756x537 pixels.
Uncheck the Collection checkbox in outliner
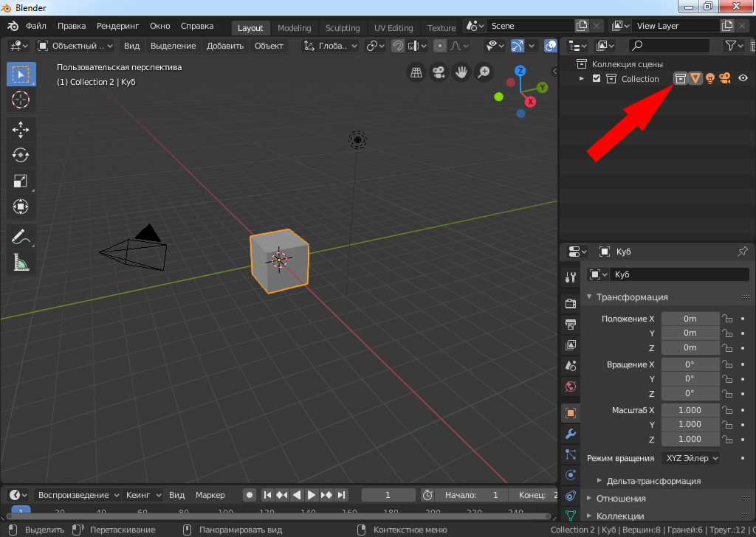[597, 79]
